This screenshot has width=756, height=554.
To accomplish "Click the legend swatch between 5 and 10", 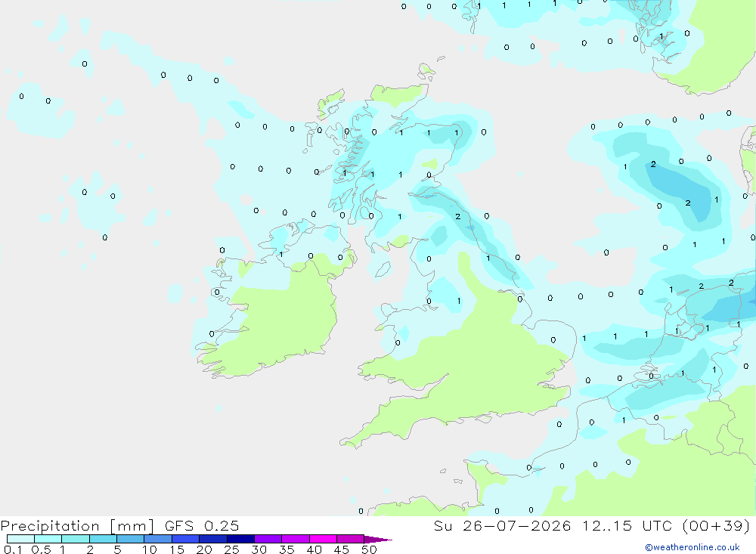I will [x=131, y=539].
